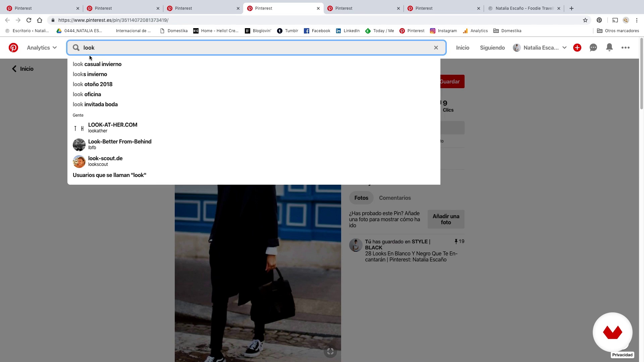Go to Inicio in the header

[463, 48]
